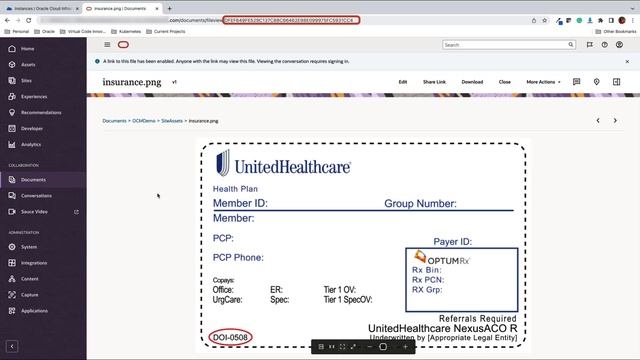Screen dimensions: 640x360
Task: Open the user profile menu icon
Action: (x=619, y=44)
